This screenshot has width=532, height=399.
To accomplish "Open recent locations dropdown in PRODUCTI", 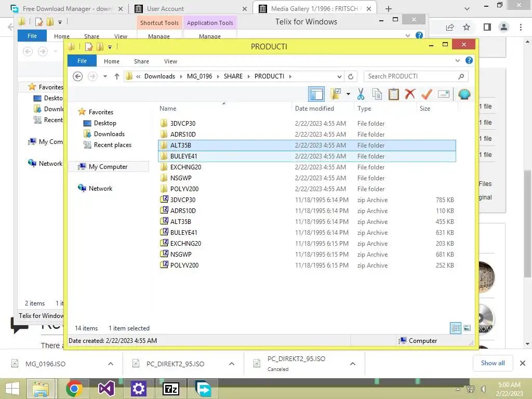I will click(105, 76).
